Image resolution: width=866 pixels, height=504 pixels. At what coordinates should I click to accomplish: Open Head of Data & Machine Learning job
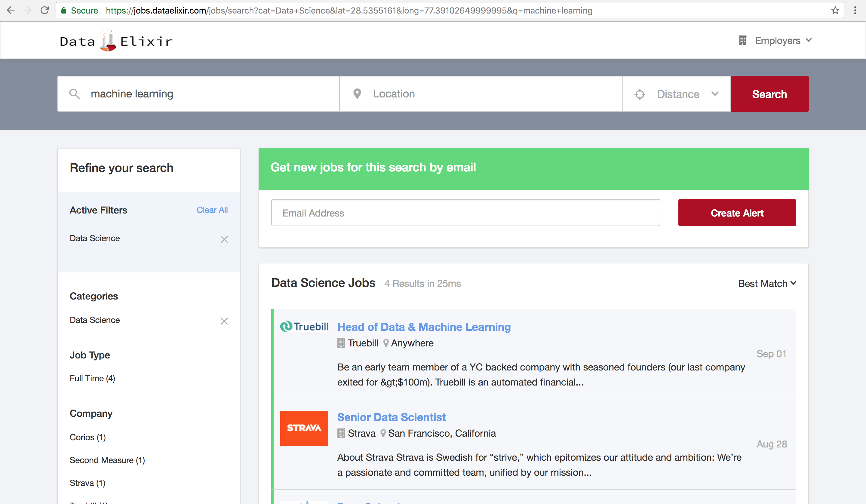(x=424, y=327)
